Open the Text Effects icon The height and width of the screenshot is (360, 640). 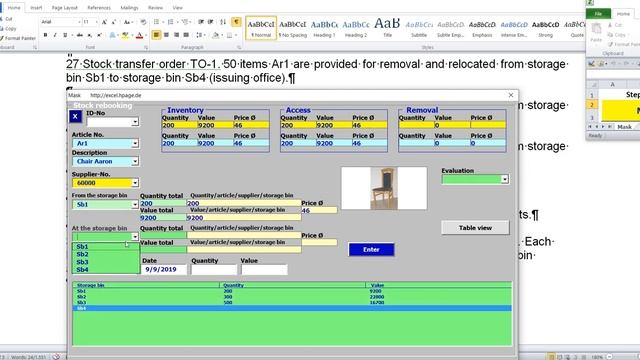point(112,35)
